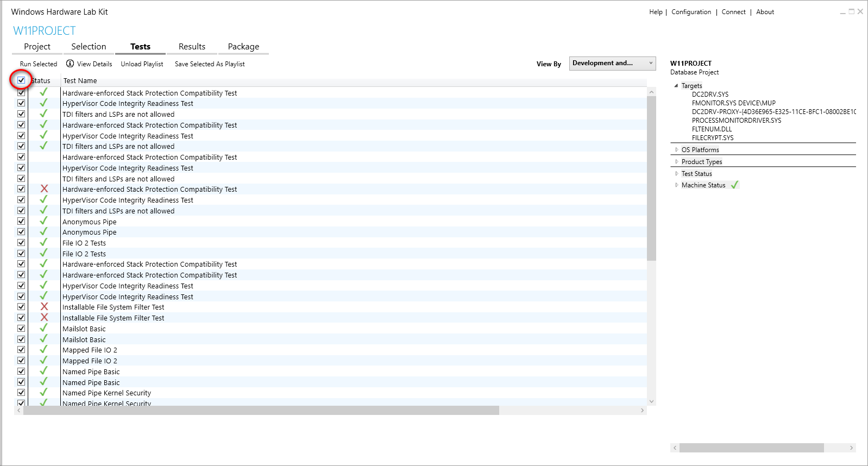Click Unload Playlist
This screenshot has width=868, height=466.
click(142, 64)
